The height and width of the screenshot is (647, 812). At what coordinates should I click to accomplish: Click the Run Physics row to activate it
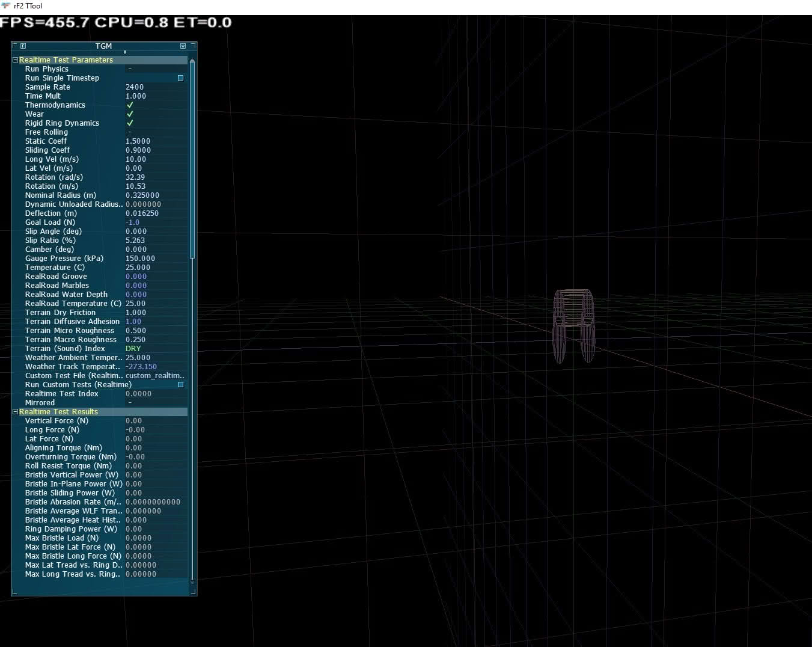[72, 69]
